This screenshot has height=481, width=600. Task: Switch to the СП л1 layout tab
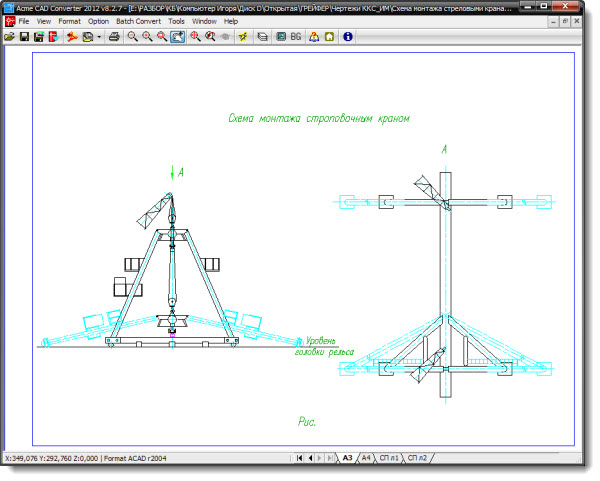tap(389, 458)
